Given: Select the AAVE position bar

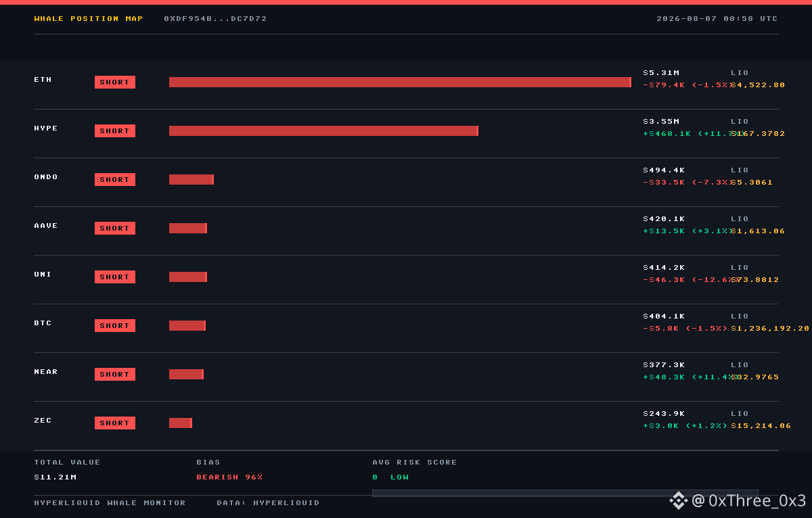Looking at the screenshot, I should [188, 229].
